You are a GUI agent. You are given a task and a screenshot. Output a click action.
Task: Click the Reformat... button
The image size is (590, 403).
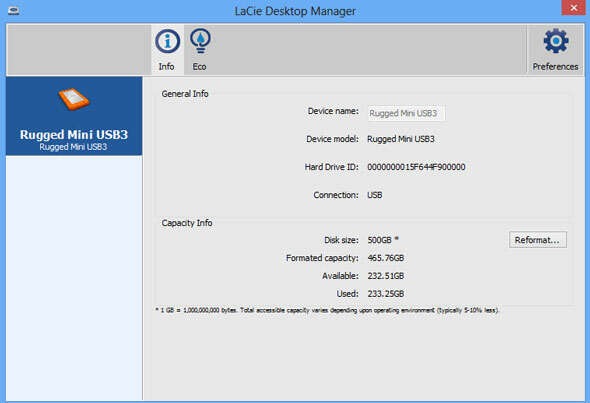pyautogui.click(x=538, y=240)
